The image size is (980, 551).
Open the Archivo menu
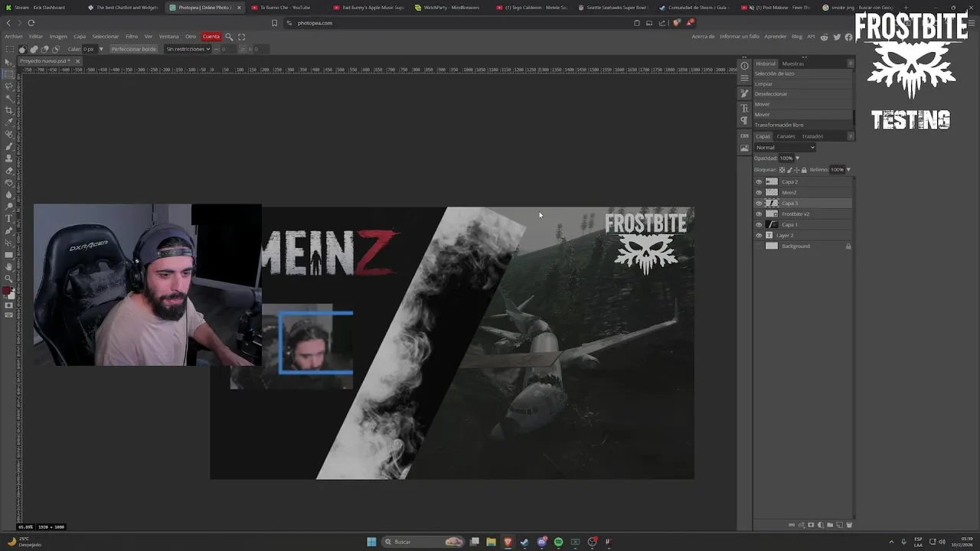tap(13, 37)
